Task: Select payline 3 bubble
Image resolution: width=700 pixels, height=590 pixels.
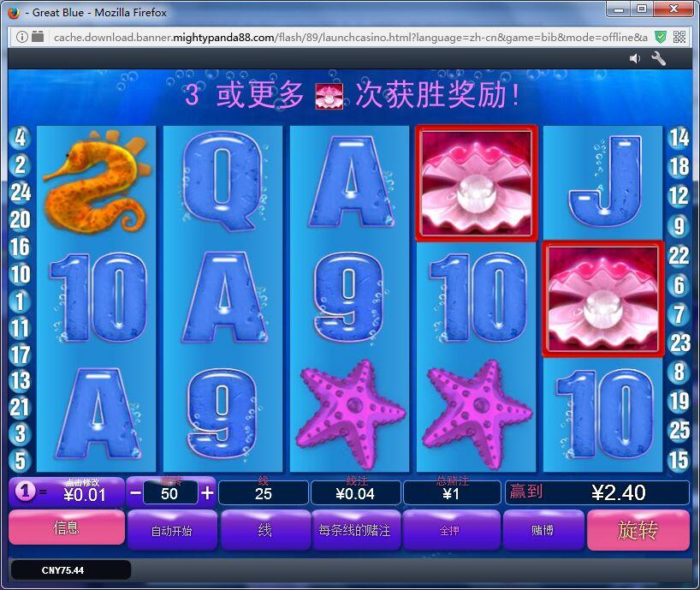Action: [x=20, y=433]
